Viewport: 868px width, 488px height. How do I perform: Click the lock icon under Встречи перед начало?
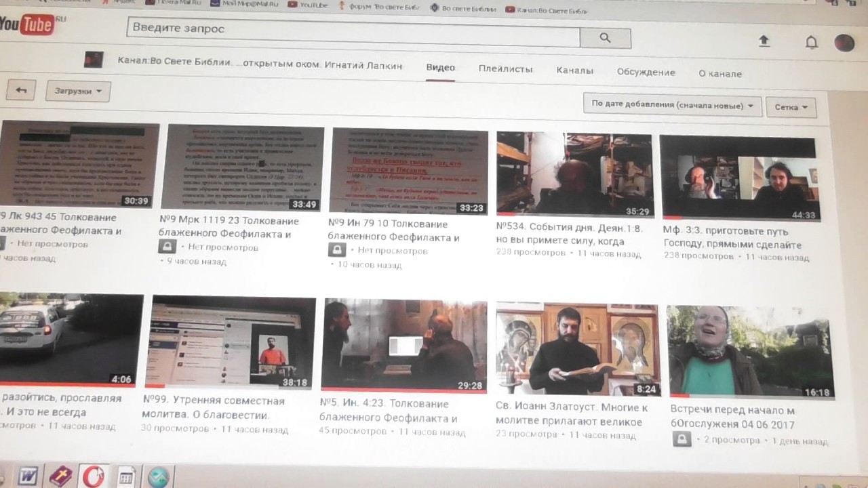pyautogui.click(x=682, y=439)
